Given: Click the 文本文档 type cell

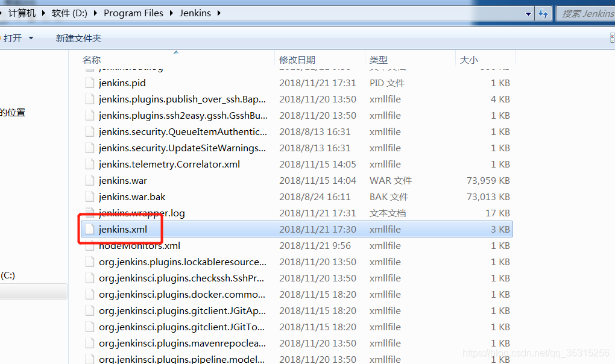Looking at the screenshot, I should pos(388,213).
